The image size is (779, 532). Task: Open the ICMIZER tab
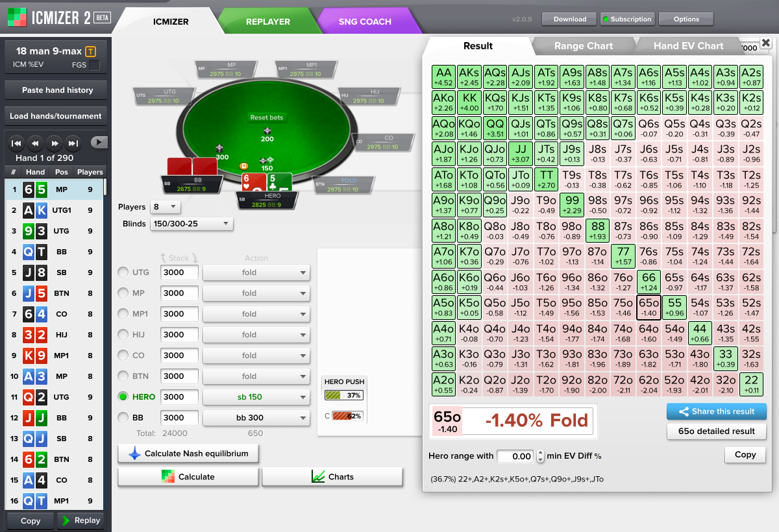pos(170,21)
